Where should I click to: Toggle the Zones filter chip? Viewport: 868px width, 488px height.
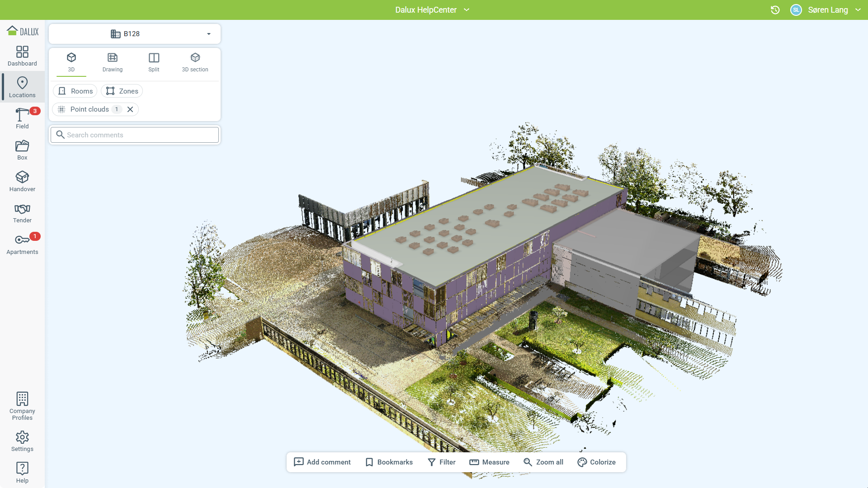point(122,91)
